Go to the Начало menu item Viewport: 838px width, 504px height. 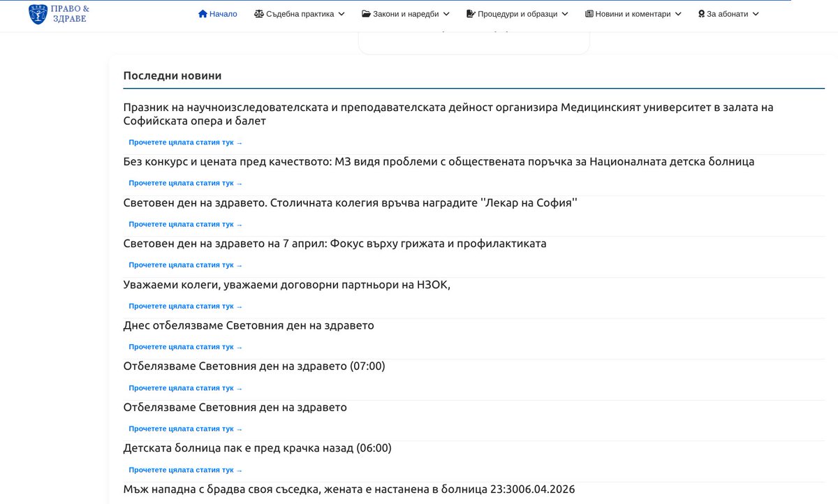218,14
